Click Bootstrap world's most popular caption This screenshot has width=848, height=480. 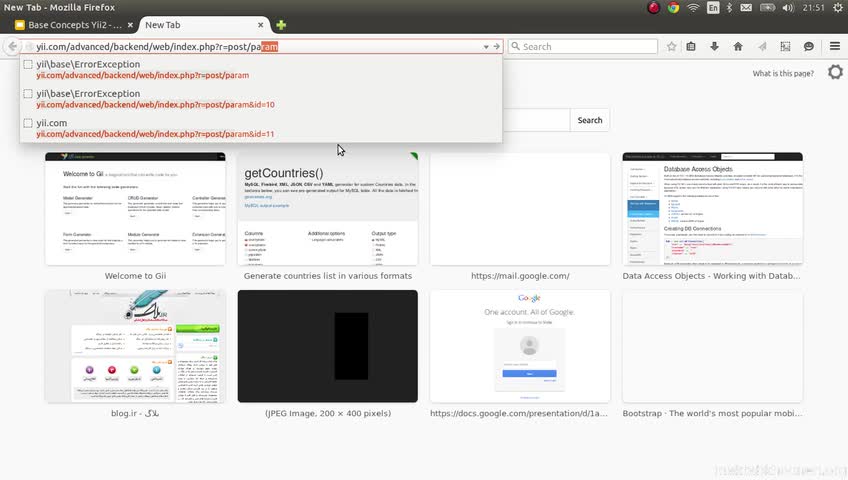(x=712, y=414)
